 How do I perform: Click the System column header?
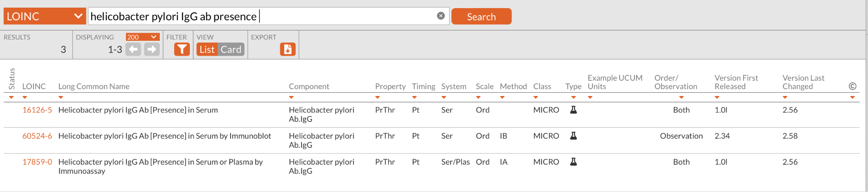(x=453, y=86)
